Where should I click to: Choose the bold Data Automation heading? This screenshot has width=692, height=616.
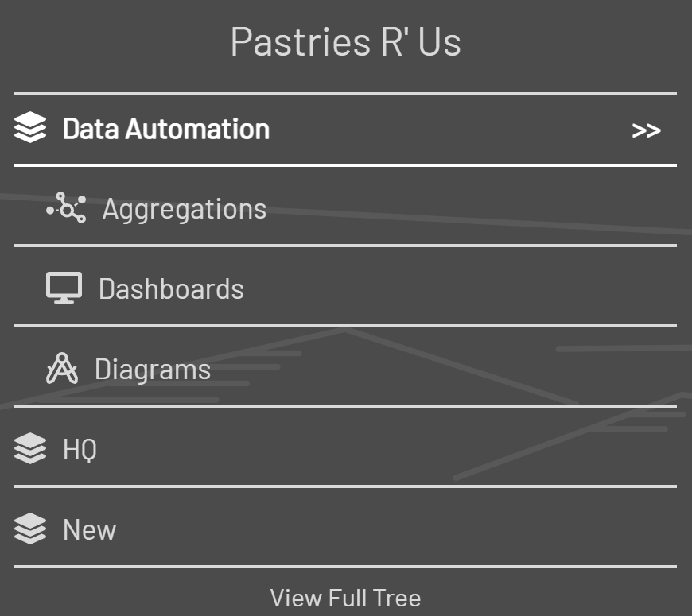click(x=165, y=129)
